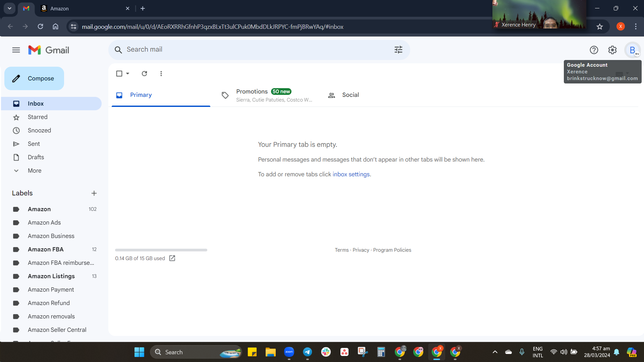Open Chrome menu three dots
Screen dimensions: 644x362
point(636,26)
